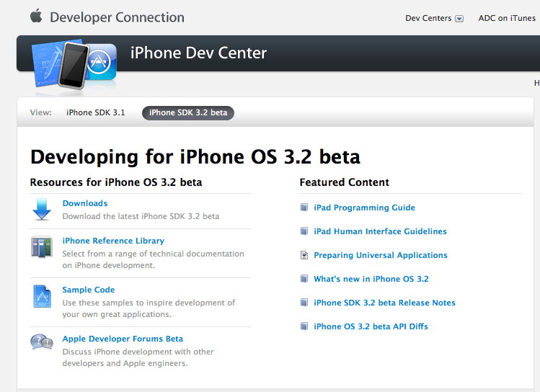Open ADC on iTunes link
The height and width of the screenshot is (392, 540).
507,18
